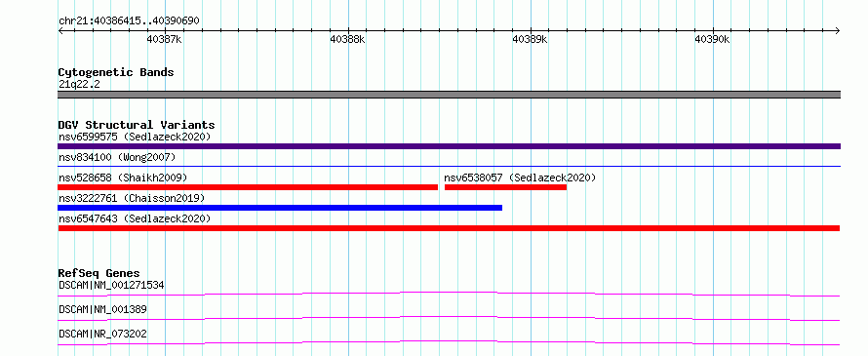The image size is (868, 356).
Task: Click the dark purple nsv6599575 variant bar
Action: [449, 146]
